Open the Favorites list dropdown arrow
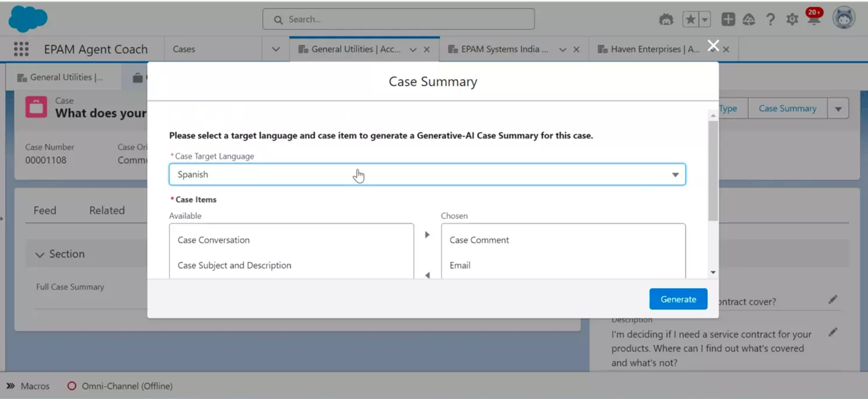 (x=705, y=19)
